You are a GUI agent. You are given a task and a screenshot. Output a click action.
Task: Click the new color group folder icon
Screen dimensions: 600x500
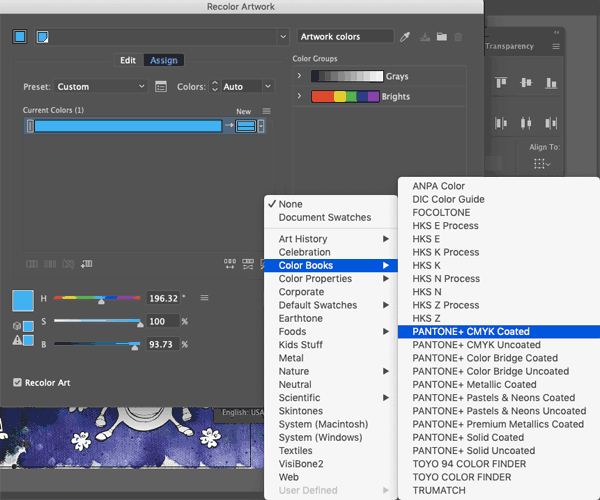coord(442,37)
